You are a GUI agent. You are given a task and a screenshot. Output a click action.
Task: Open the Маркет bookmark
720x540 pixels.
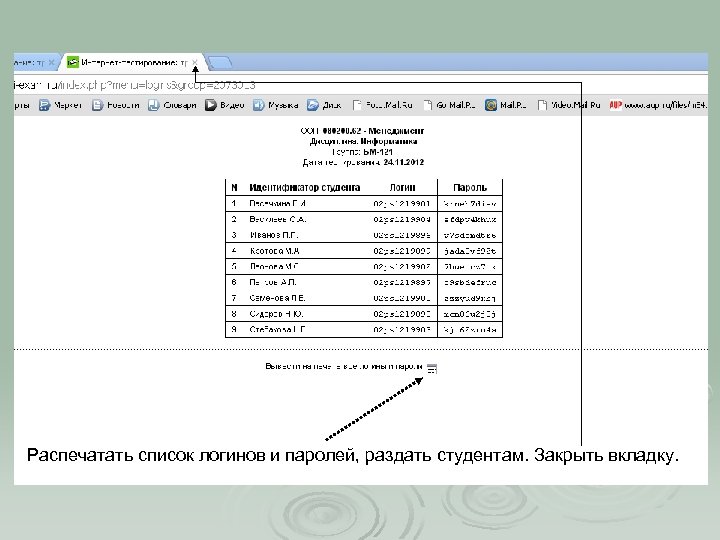tap(60, 105)
